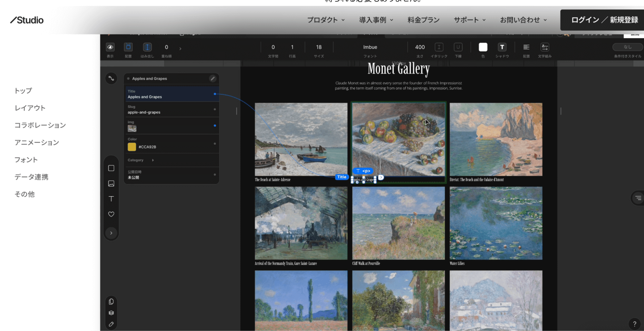Select the text element tool in the side toolbar
Viewport: 644px width, 331px height.
pos(111,199)
